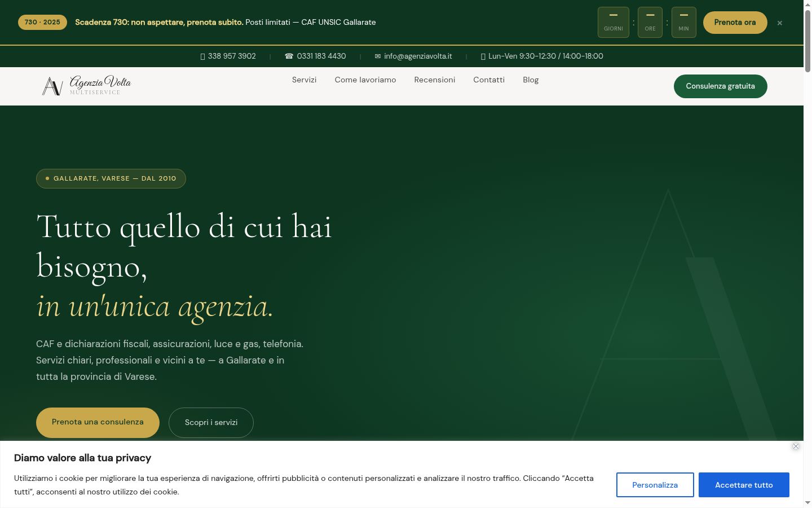This screenshot has height=508, width=812.
Task: Accept all cookies with Accettare tutto
Action: (744, 485)
